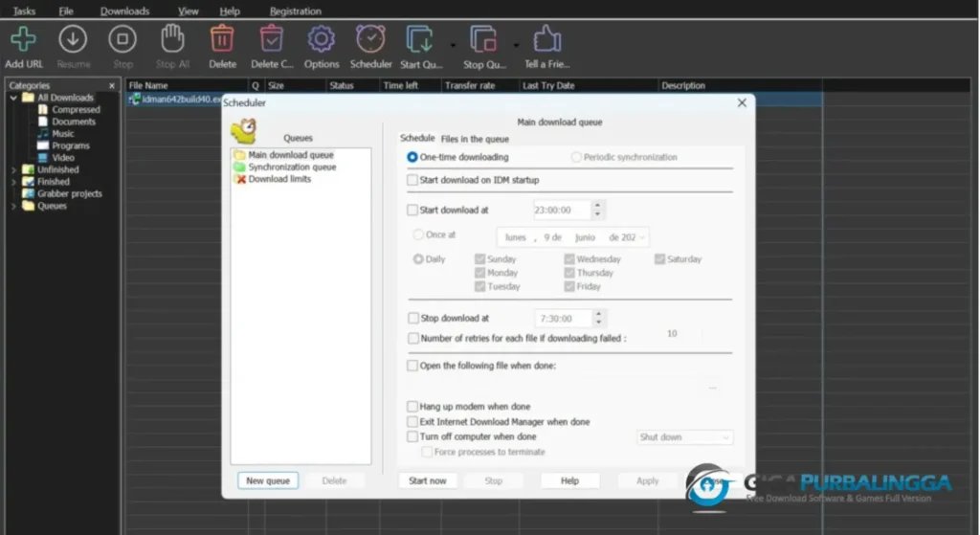Click the start time 23:00:00 field
Image resolution: width=980 pixels, height=535 pixels.
(561, 210)
